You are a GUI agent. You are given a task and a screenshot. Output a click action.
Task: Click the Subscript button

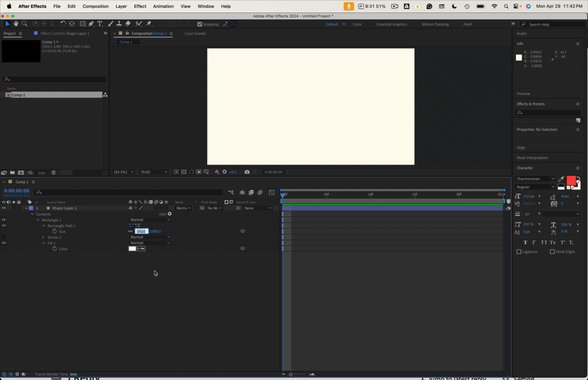[x=571, y=243]
